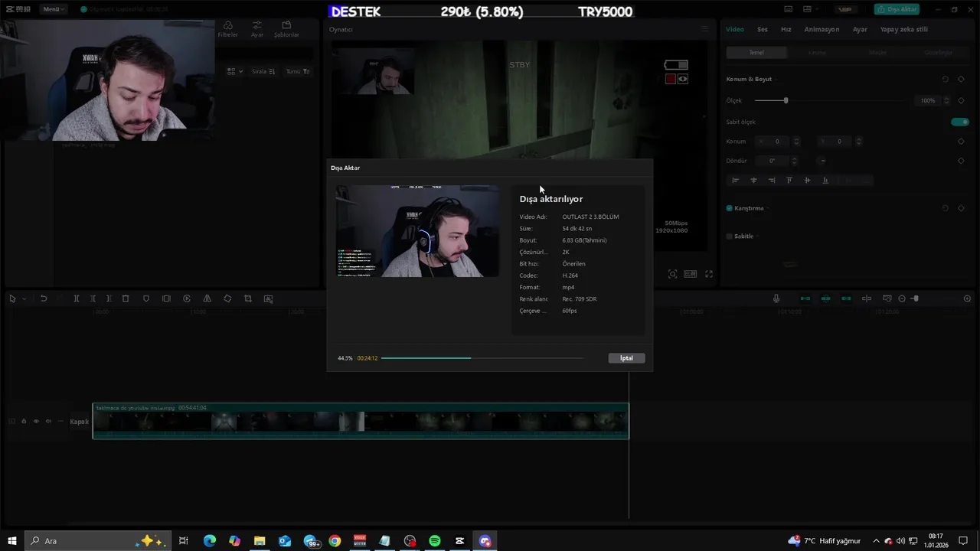Open the Menü dropdown

point(53,9)
